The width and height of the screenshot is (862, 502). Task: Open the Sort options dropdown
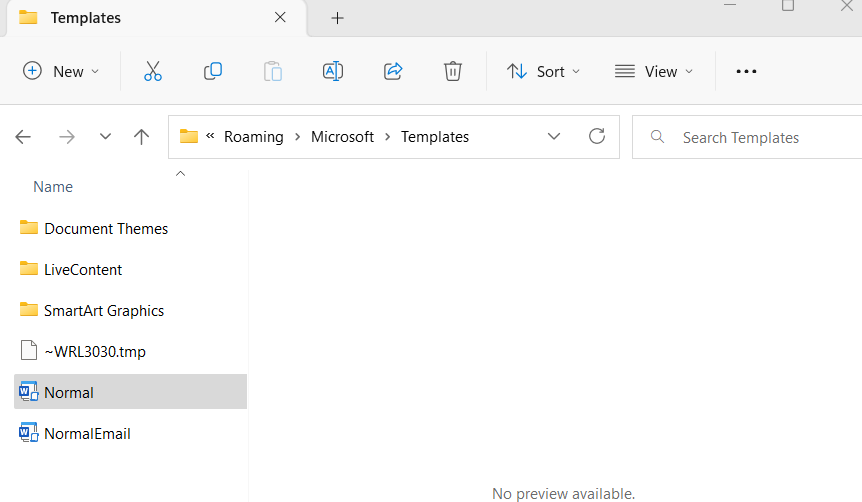tap(543, 71)
